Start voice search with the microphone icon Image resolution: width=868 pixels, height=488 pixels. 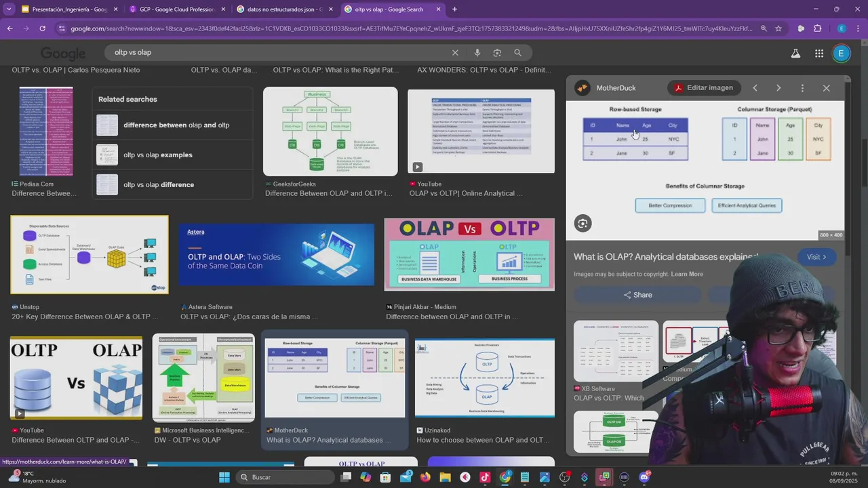(x=477, y=53)
